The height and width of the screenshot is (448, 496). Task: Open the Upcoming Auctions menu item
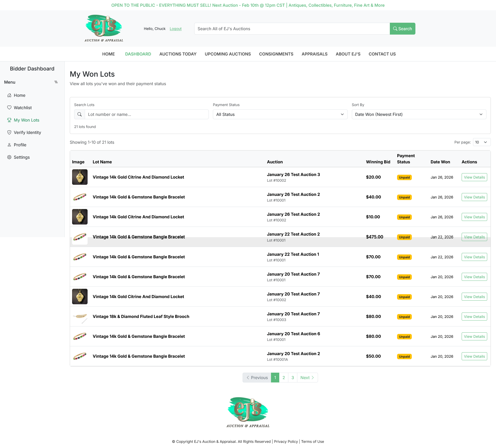[228, 54]
